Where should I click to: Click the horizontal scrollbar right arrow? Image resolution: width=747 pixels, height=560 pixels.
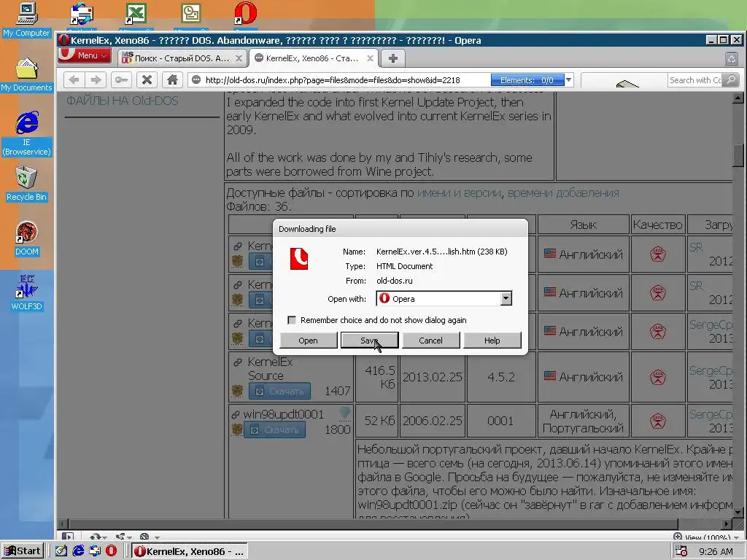tap(727, 524)
